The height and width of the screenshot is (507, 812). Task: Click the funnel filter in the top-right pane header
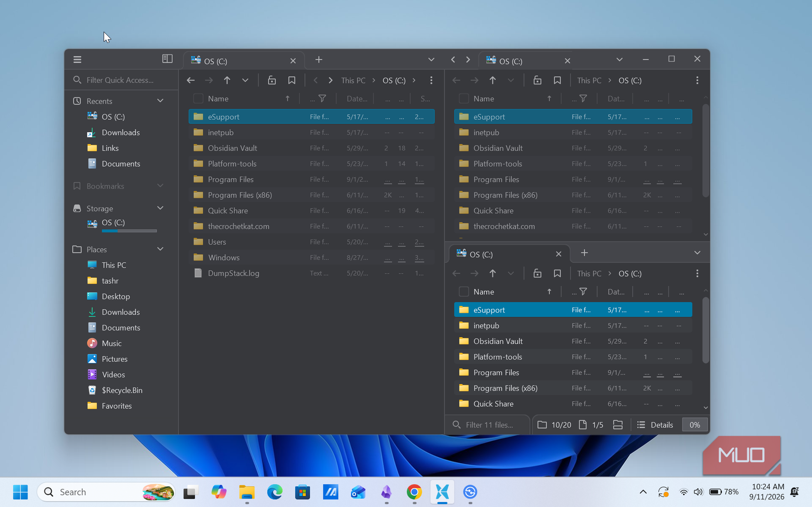click(583, 98)
